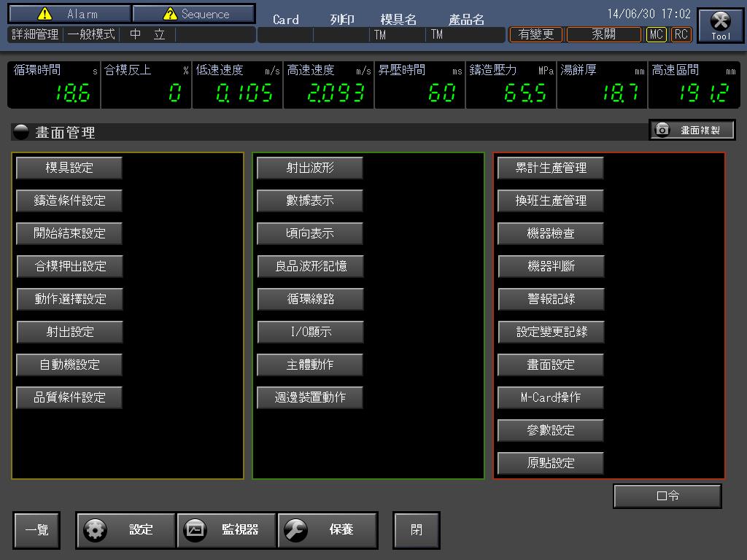Toggle the 泵關 pump status button
Image resolution: width=747 pixels, height=560 pixels.
(603, 34)
